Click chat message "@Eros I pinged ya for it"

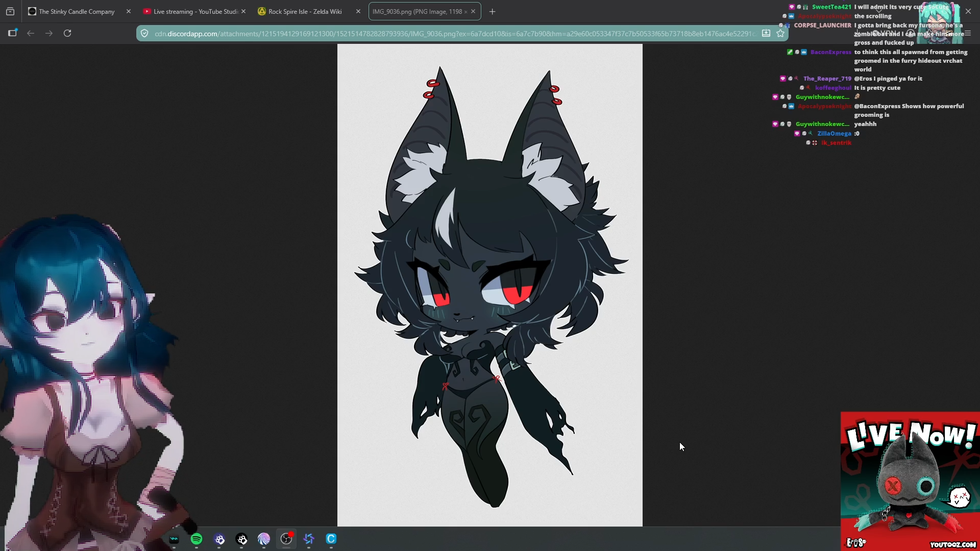pos(888,79)
